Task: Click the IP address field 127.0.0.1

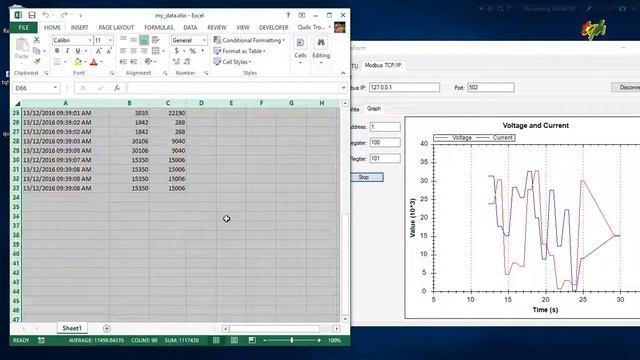Action: point(404,87)
